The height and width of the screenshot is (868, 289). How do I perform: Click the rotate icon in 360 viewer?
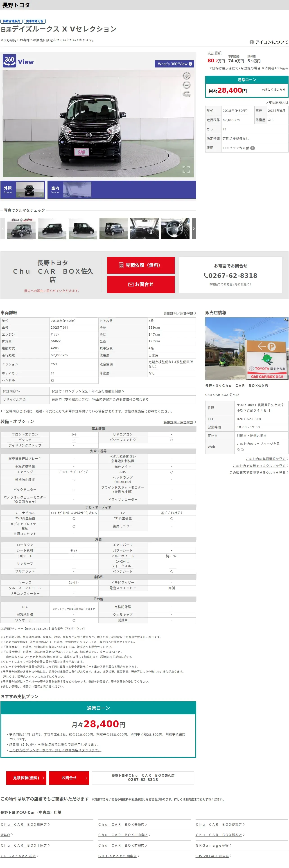[x=187, y=94]
